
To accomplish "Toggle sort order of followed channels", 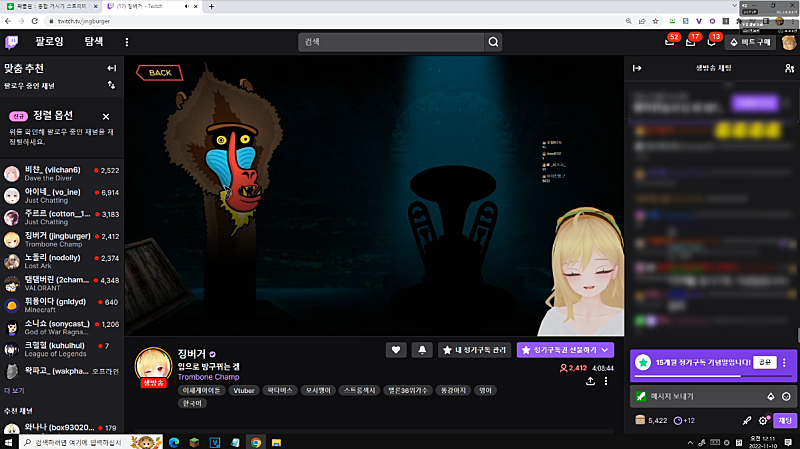I will (112, 86).
